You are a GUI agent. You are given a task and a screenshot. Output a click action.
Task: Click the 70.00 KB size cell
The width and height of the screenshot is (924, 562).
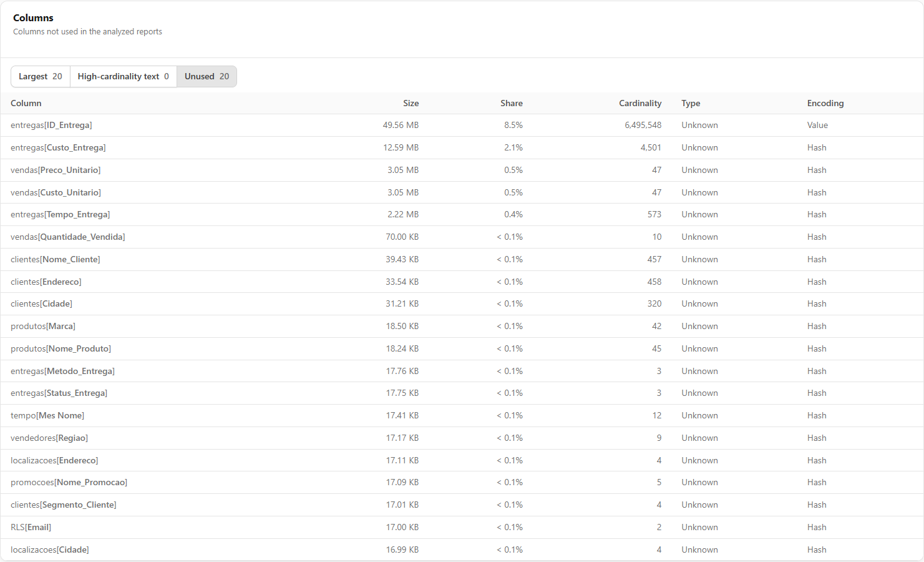point(402,237)
